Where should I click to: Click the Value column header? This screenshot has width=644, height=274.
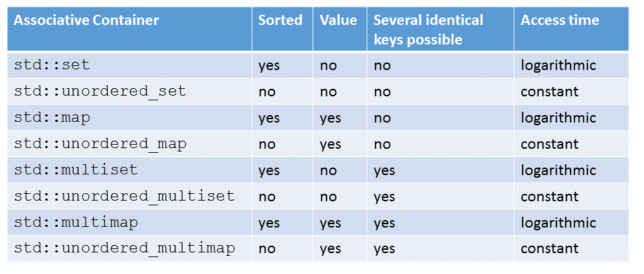(x=339, y=20)
